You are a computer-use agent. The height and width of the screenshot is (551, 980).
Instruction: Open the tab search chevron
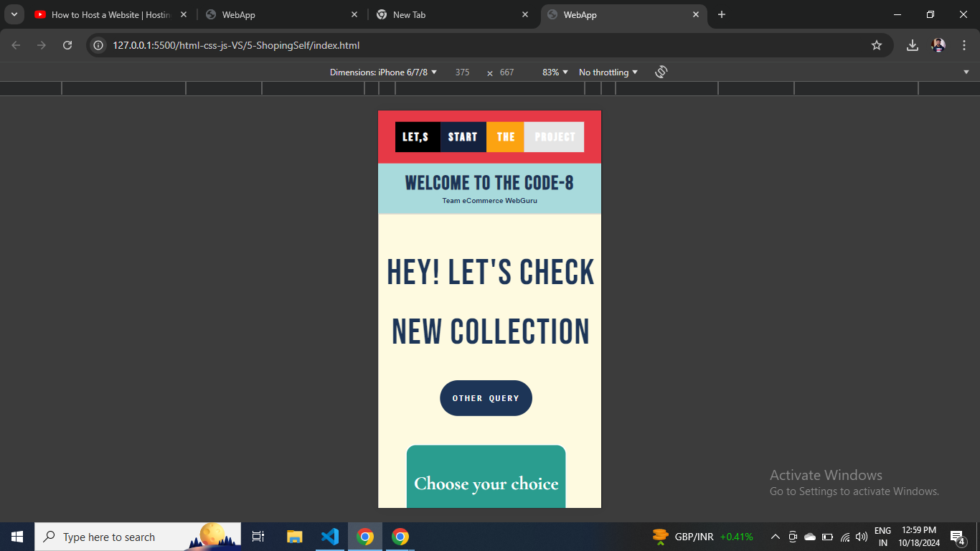point(14,14)
